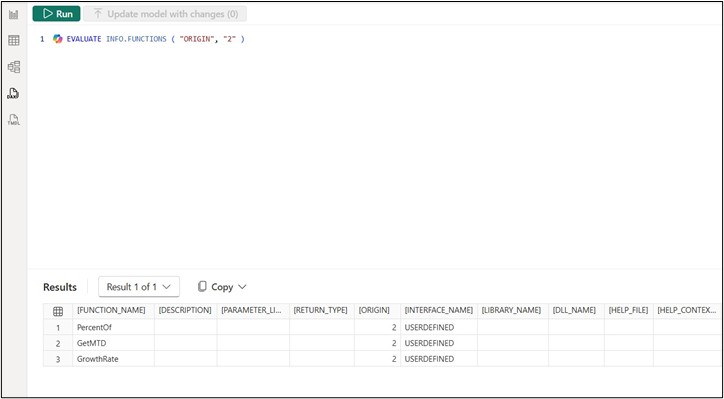This screenshot has width=724, height=399.
Task: Open Report view in left sidebar
Action: tap(14, 14)
